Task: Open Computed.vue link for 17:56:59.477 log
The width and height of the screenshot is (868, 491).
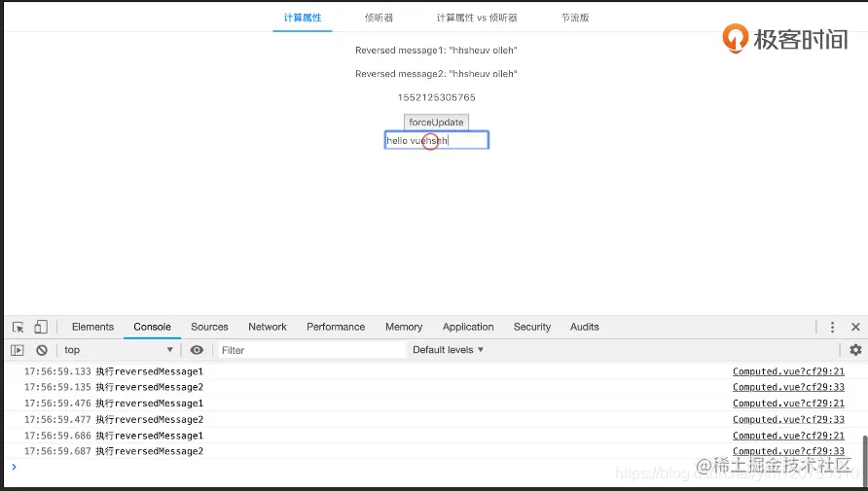Action: (788, 419)
